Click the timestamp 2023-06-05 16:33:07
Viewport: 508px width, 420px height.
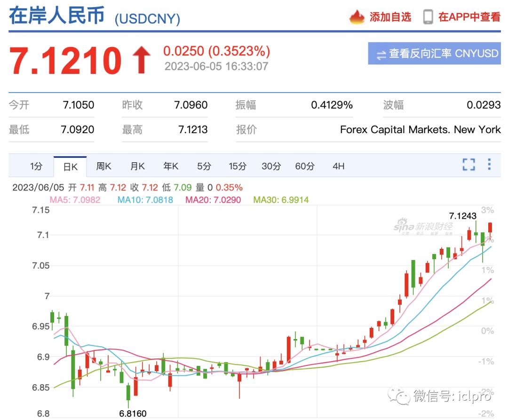point(216,66)
